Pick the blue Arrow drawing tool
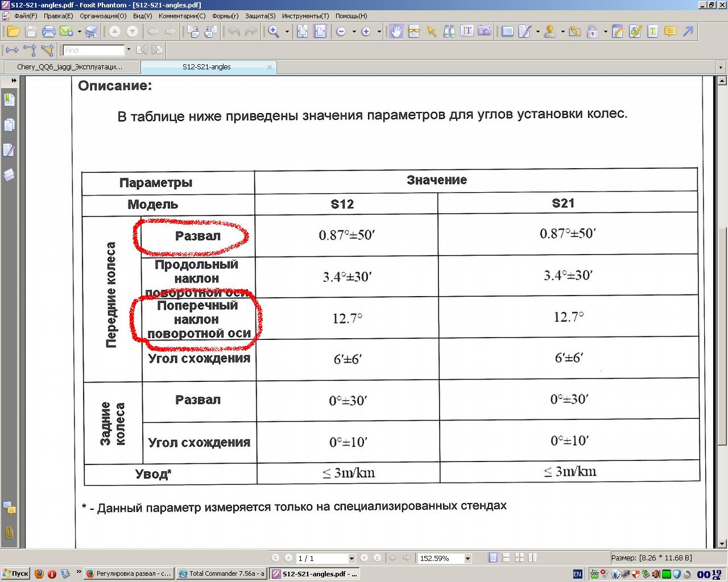 (x=688, y=31)
